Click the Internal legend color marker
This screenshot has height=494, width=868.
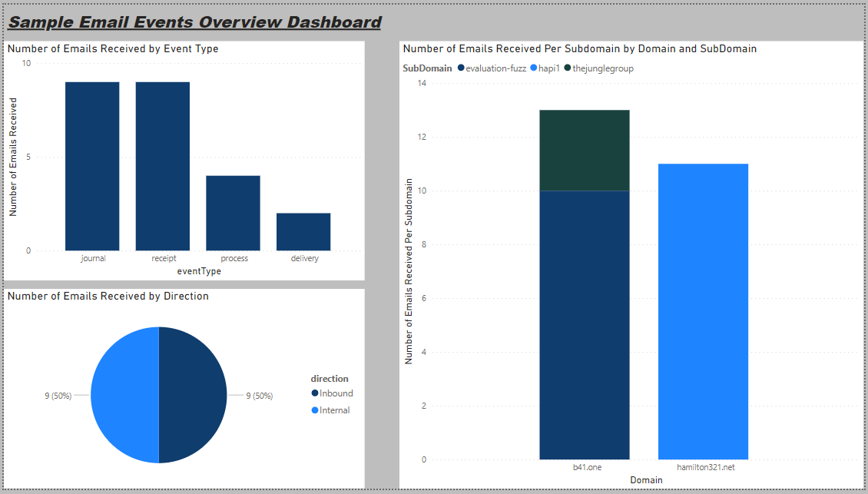(x=315, y=410)
